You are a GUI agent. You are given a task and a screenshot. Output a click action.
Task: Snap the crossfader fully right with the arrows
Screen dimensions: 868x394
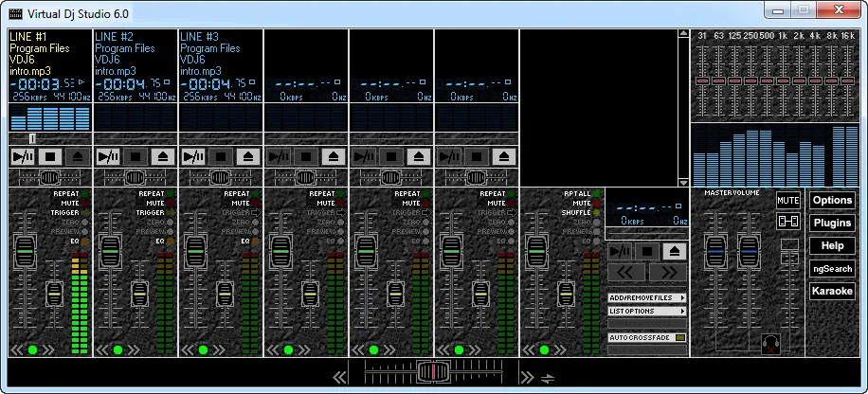point(527,378)
